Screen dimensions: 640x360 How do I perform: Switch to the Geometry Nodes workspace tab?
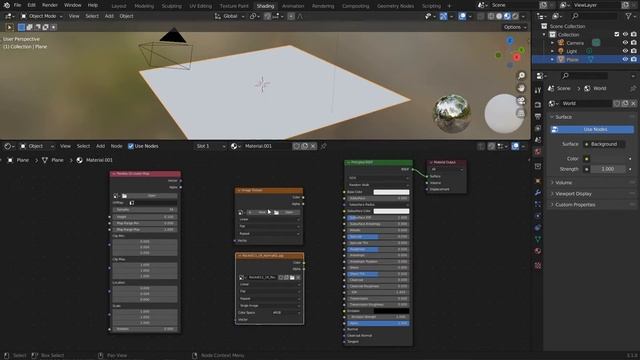(x=395, y=6)
